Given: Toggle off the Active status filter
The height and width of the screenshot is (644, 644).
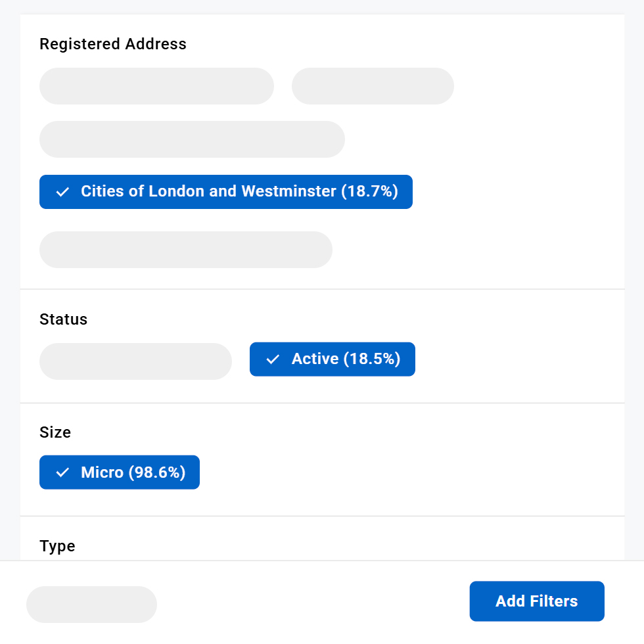Looking at the screenshot, I should 332,359.
